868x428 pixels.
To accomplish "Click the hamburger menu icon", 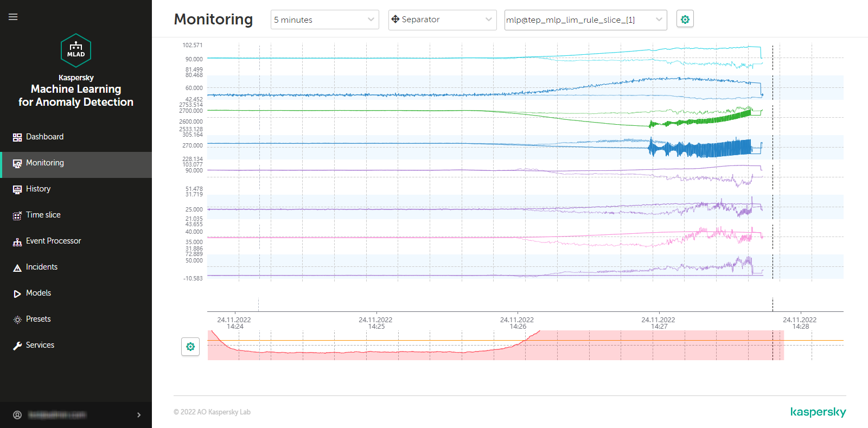I will click(13, 17).
